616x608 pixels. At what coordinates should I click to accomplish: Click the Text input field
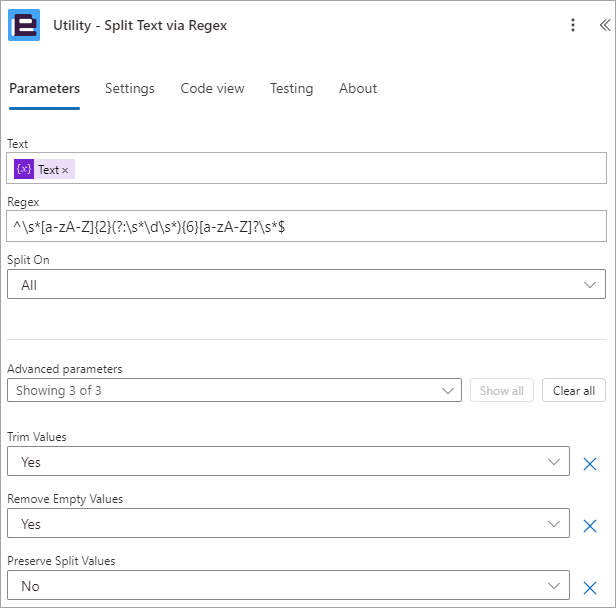[x=340, y=170]
